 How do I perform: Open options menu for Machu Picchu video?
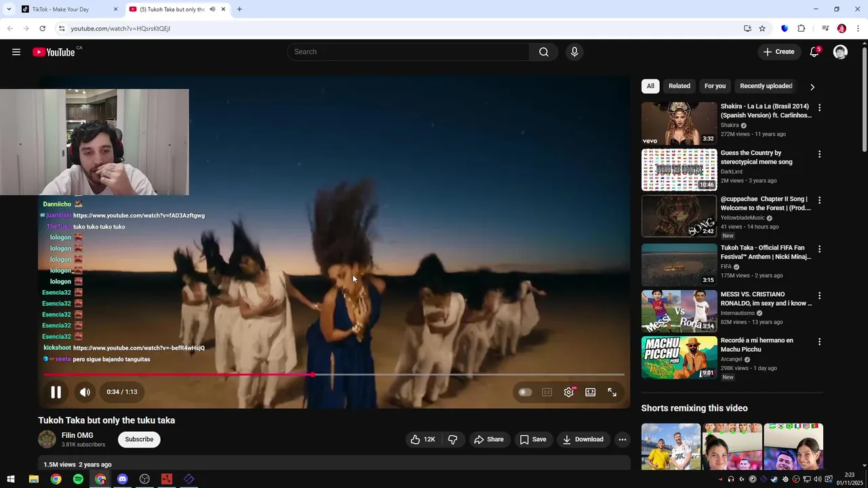(x=819, y=342)
